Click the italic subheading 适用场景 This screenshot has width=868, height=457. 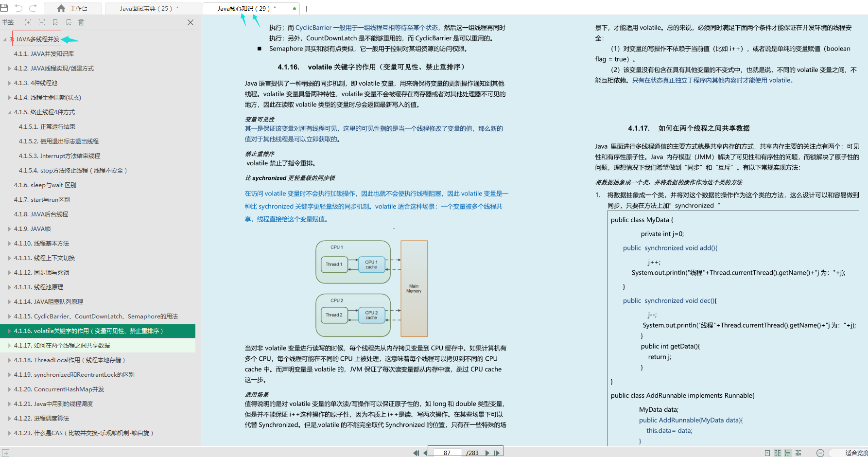coord(257,395)
